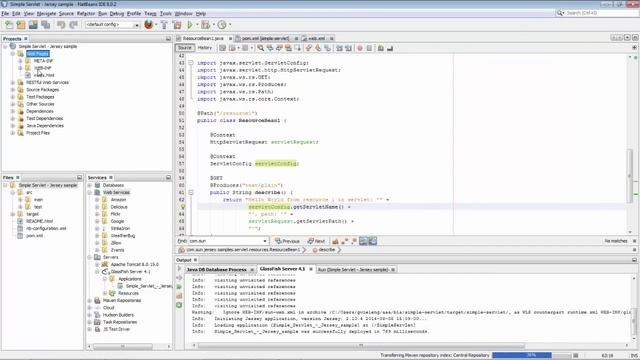
Task: Click the lightbulb hint icon in editor gutter
Action: click(182, 207)
